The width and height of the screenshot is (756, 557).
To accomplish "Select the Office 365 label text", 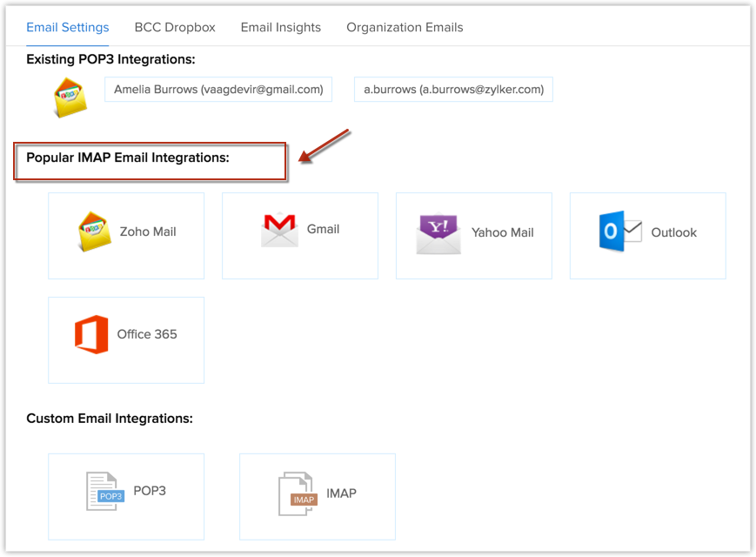I will (x=147, y=334).
